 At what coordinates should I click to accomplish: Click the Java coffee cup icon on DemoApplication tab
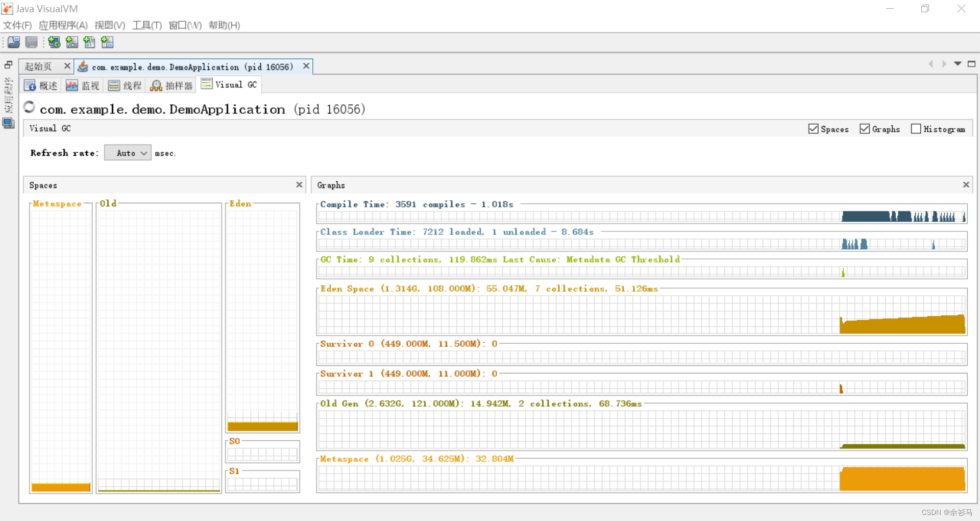tap(83, 66)
